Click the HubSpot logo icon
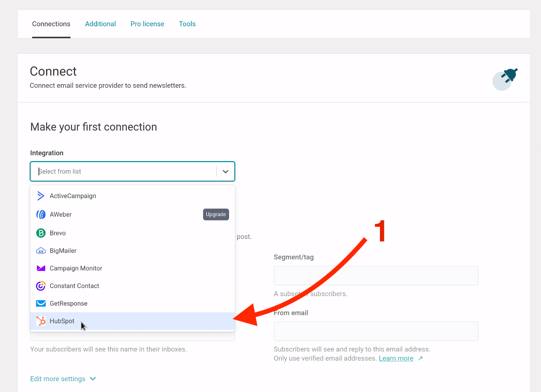The image size is (541, 392). [x=41, y=321]
